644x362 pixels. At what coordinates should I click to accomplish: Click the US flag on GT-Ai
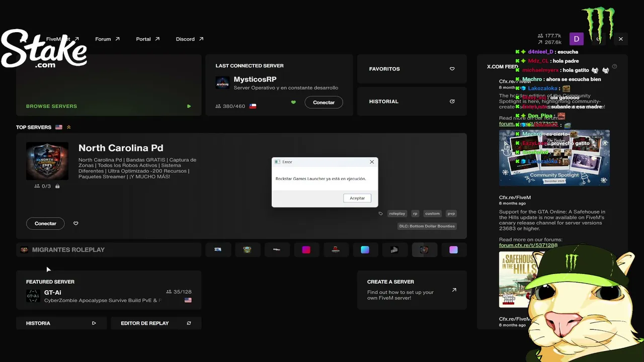click(x=188, y=300)
